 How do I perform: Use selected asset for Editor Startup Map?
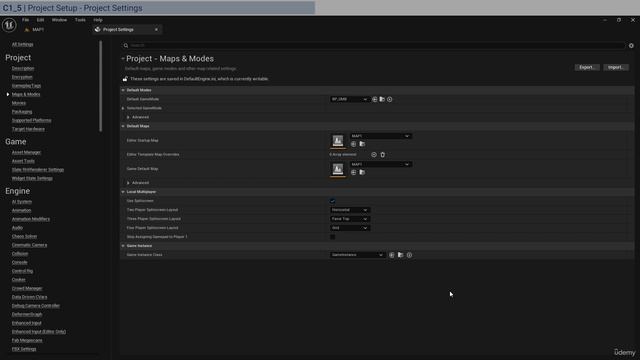(353, 144)
